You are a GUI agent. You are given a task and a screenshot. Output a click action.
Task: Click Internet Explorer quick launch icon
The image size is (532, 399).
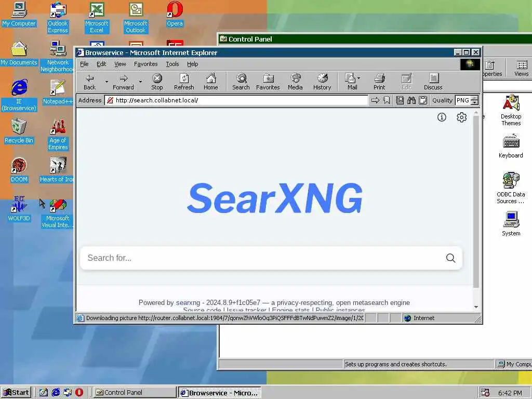pyautogui.click(x=56, y=393)
